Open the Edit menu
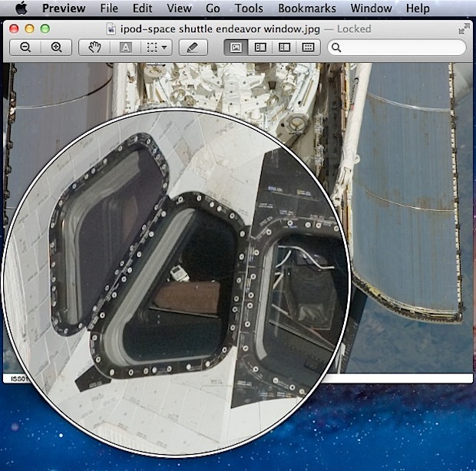The width and height of the screenshot is (476, 471). coord(142,8)
